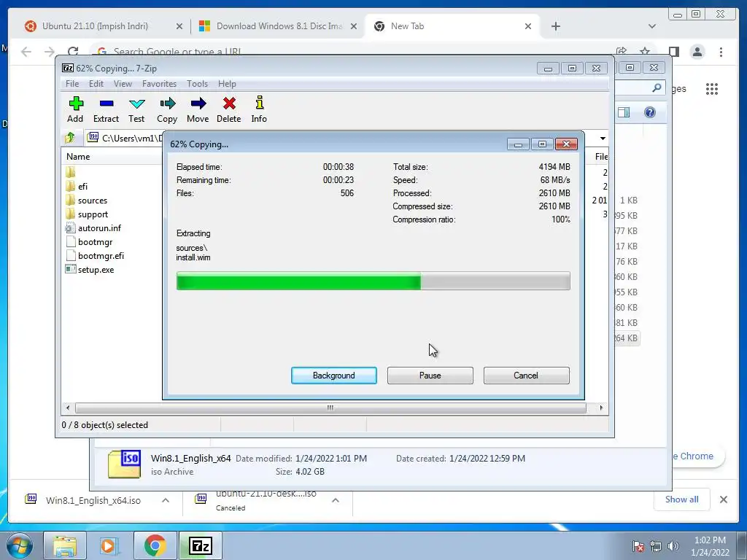The width and height of the screenshot is (747, 560).
Task: Click the Name column header in 7-Zip
Action: click(x=78, y=157)
